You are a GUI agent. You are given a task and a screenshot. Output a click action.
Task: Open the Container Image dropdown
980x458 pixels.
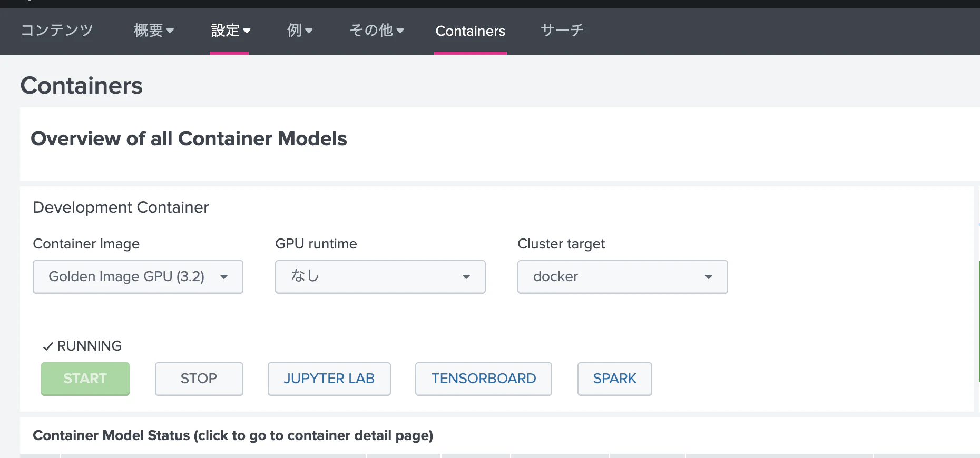138,276
